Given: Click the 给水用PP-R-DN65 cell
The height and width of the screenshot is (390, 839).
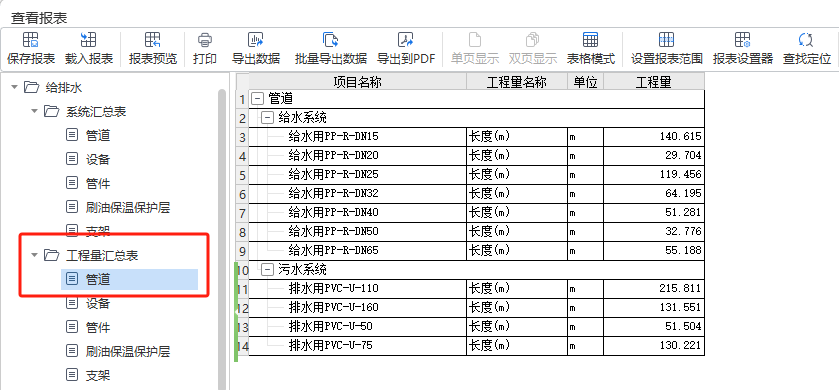Looking at the screenshot, I should click(357, 251).
